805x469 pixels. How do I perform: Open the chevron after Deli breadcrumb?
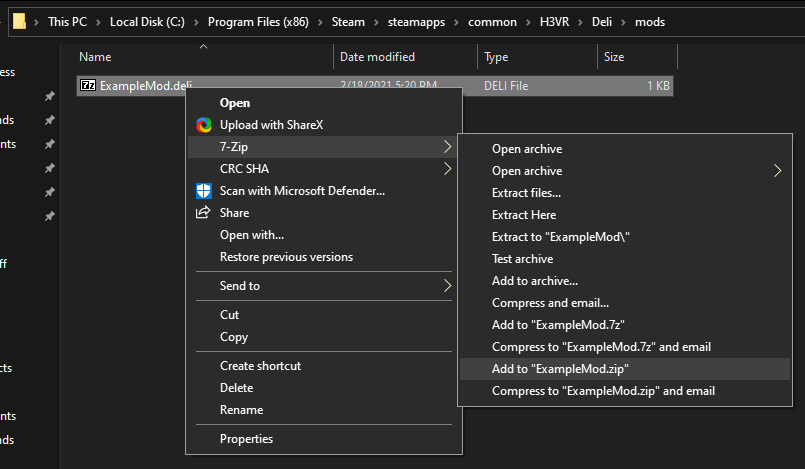point(623,22)
